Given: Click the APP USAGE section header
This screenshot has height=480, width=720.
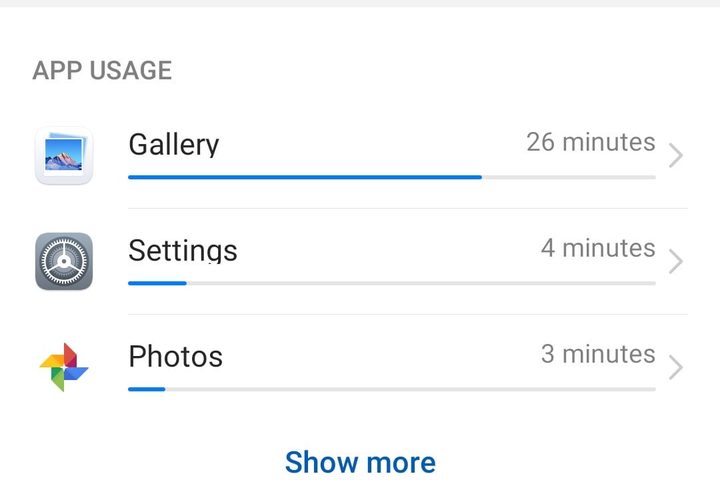Looking at the screenshot, I should tap(102, 70).
